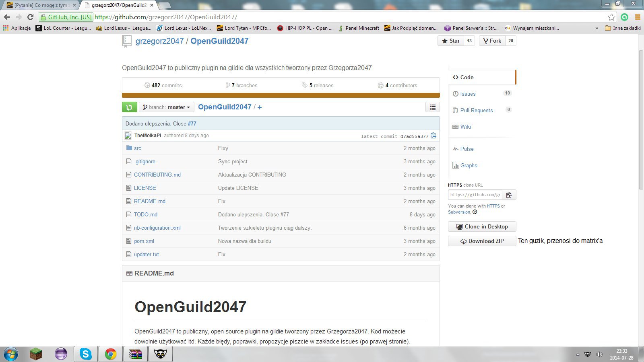Click green compare and review button
The width and height of the screenshot is (644, 362).
point(129,107)
